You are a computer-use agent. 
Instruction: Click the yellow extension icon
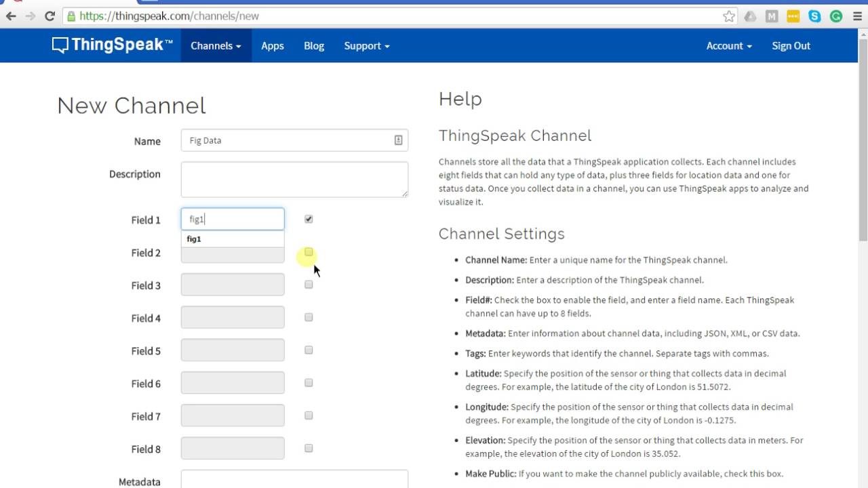(x=793, y=16)
